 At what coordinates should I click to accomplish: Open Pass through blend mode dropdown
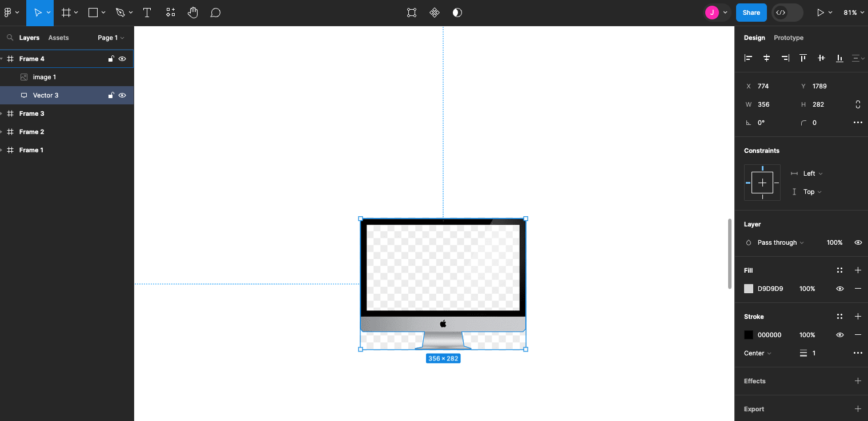pyautogui.click(x=781, y=242)
